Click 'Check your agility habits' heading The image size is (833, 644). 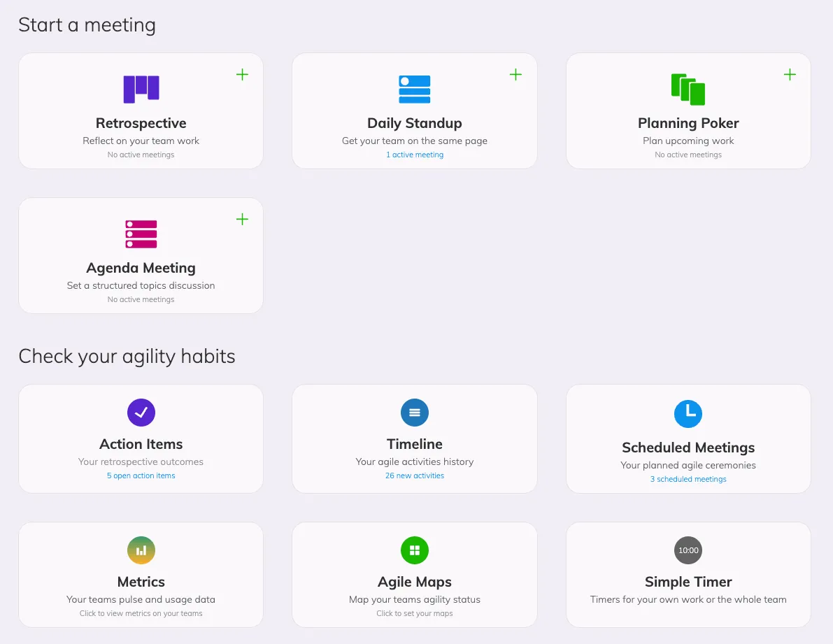point(127,356)
